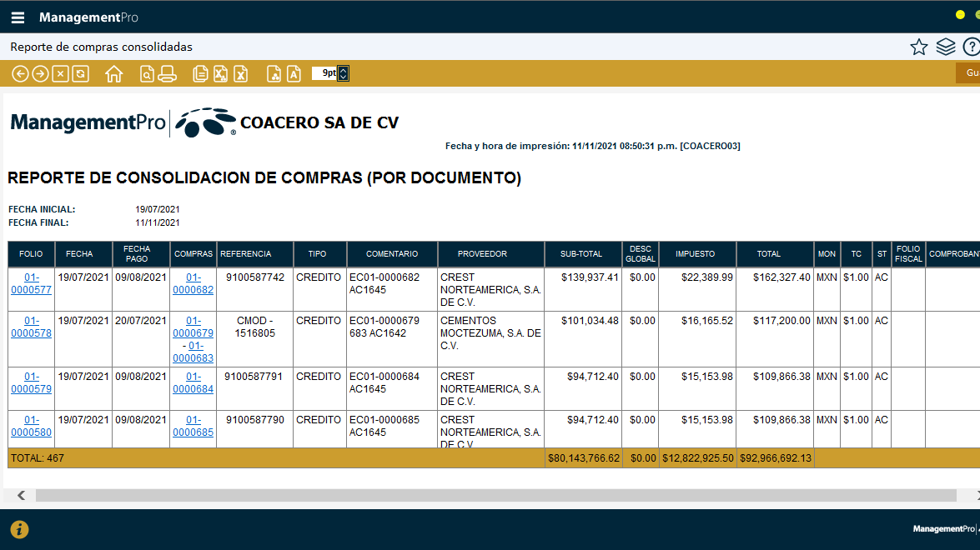Open the search preview magnifier icon
This screenshot has height=550, width=980.
(146, 73)
